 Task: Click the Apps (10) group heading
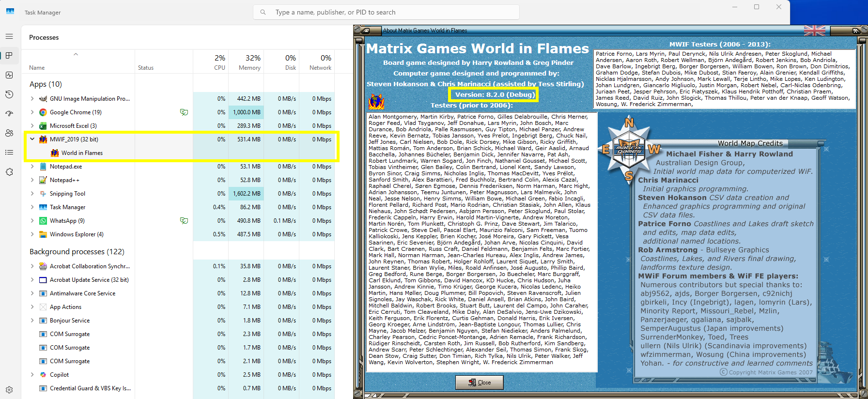click(x=46, y=84)
